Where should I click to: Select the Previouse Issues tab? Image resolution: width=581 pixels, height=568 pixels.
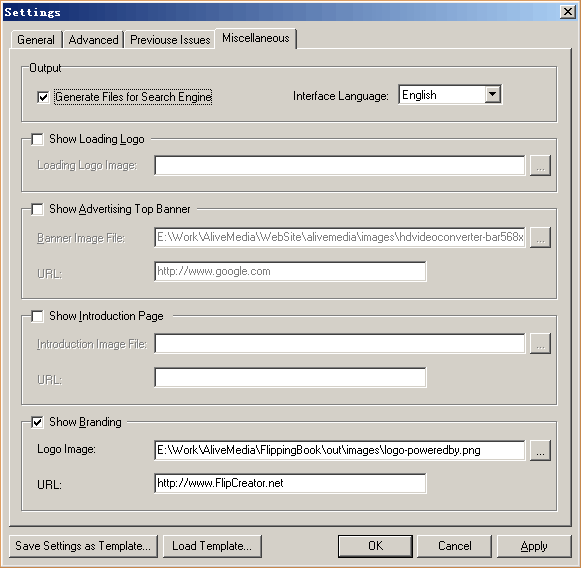[x=170, y=40]
